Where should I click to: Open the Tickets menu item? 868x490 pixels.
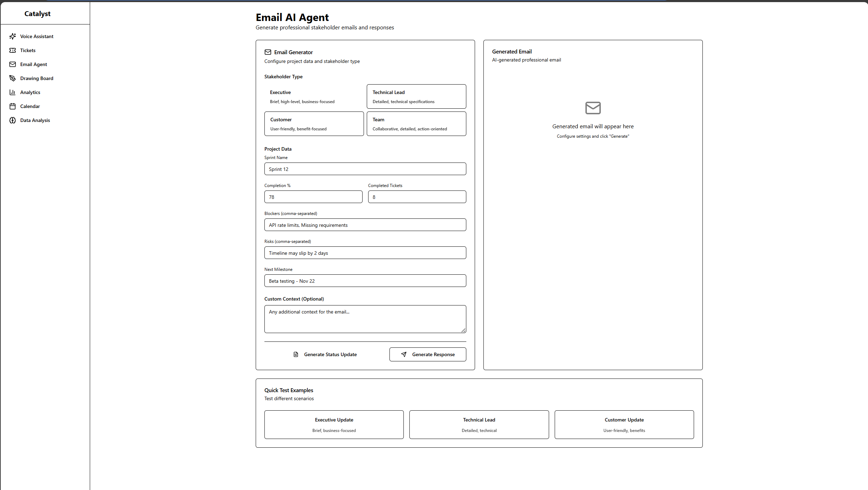[28, 50]
